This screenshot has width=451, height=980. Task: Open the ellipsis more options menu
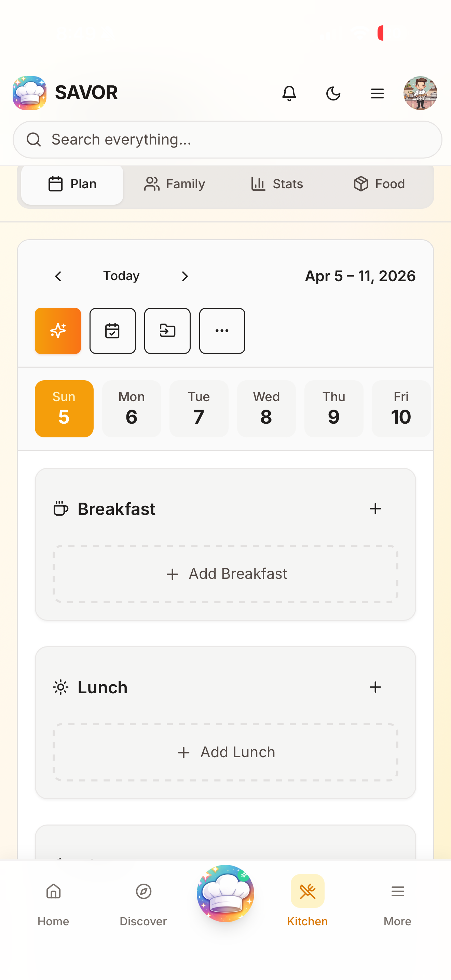[222, 331]
